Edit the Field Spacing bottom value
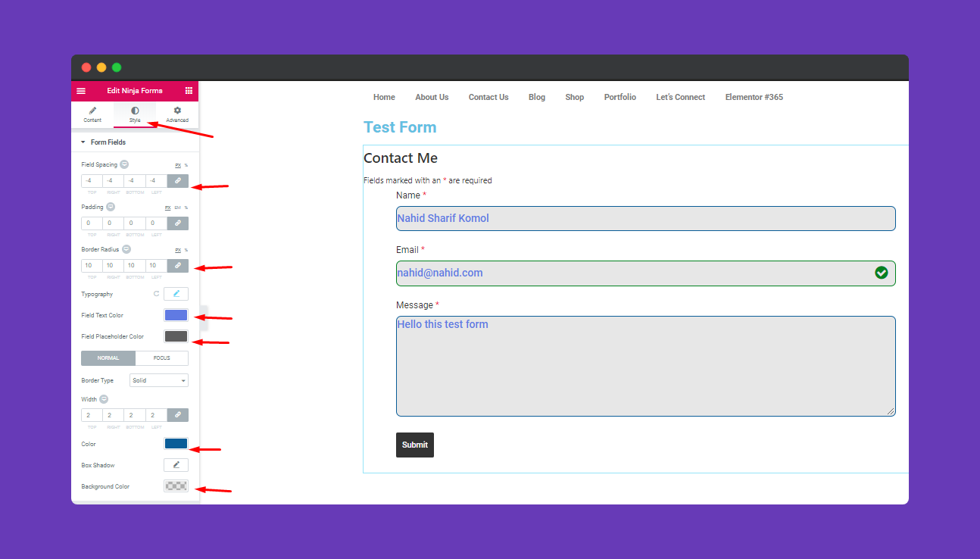 [x=134, y=181]
